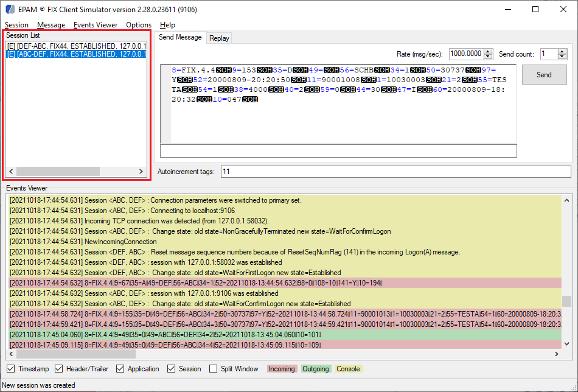Click the Autoincrement tags field
Image resolution: width=578 pixels, height=392 pixels.
pyautogui.click(x=395, y=172)
